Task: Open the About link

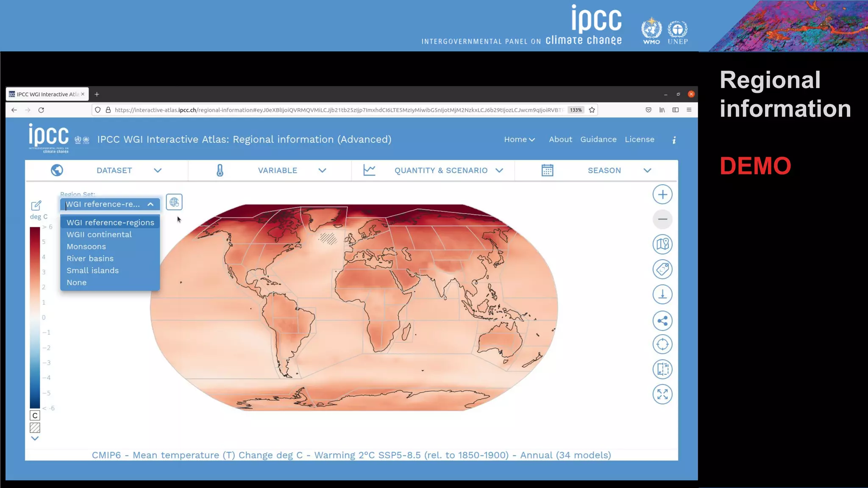Action: pos(560,139)
